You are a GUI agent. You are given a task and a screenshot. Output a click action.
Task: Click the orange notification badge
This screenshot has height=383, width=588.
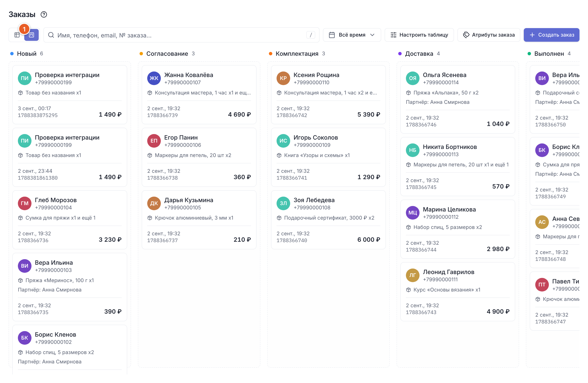24,29
